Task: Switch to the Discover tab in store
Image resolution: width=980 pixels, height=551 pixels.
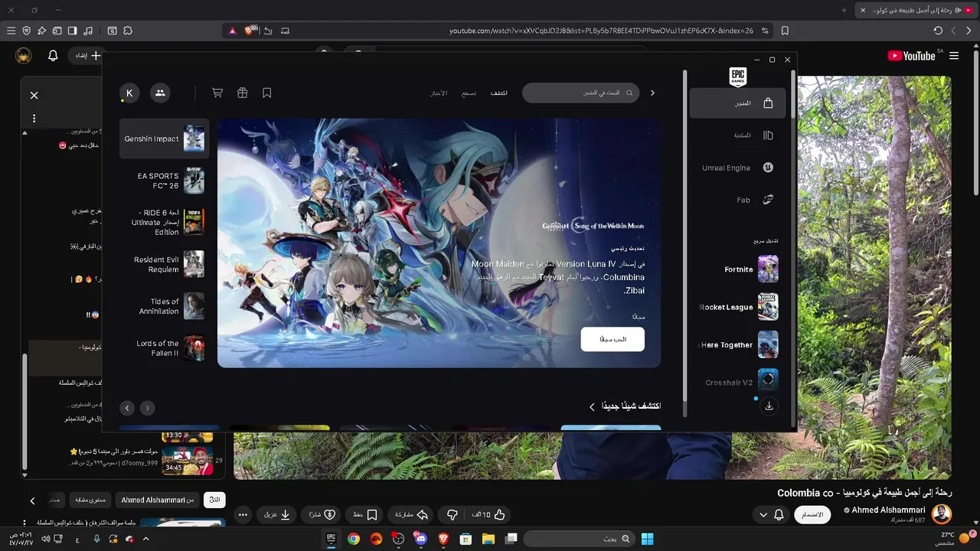Action: pos(499,93)
